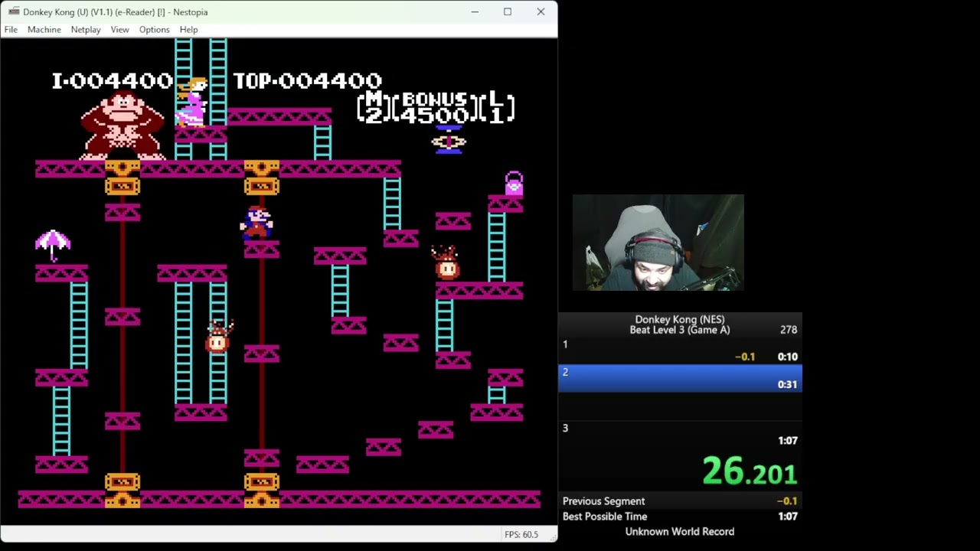This screenshot has width=980, height=551.
Task: Click the streamer webcam feed
Action: coord(658,243)
